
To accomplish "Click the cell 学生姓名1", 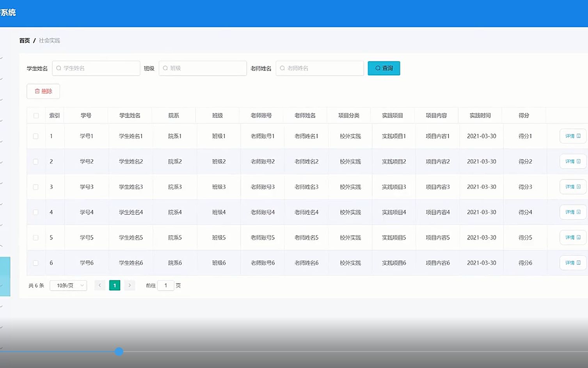I will pyautogui.click(x=131, y=136).
